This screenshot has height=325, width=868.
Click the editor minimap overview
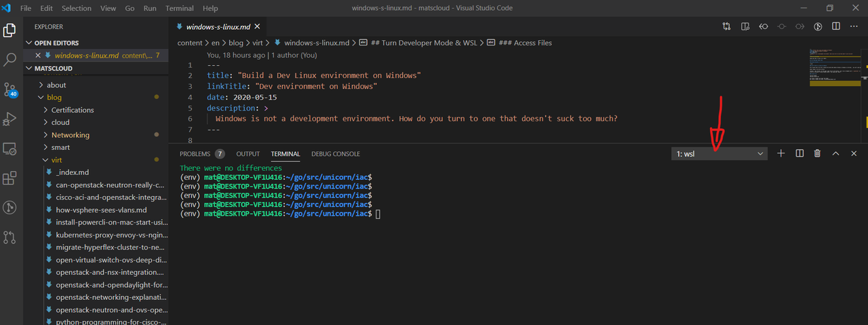coord(835,68)
